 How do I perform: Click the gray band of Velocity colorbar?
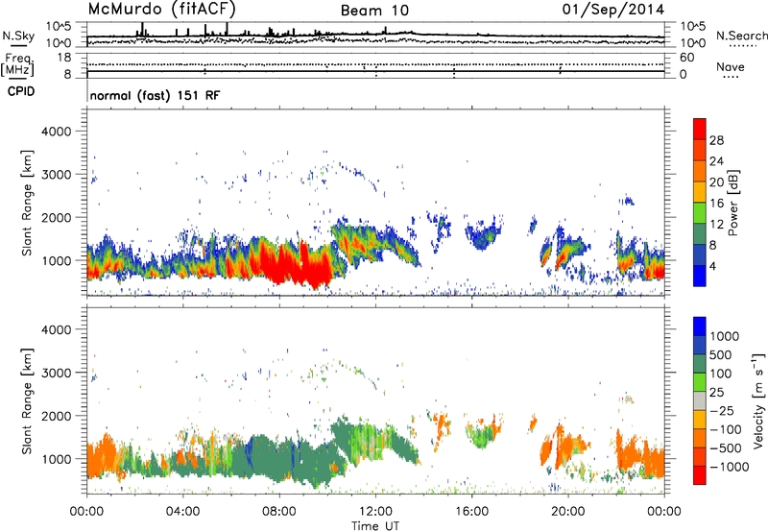coord(700,400)
